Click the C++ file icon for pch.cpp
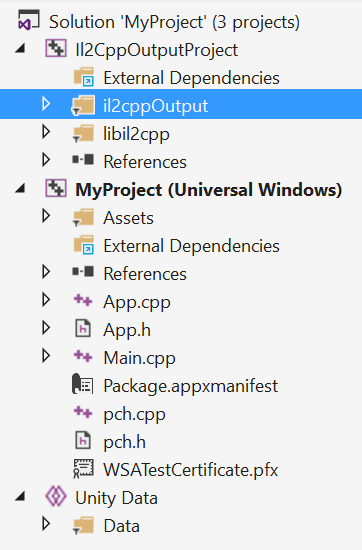 (x=83, y=412)
